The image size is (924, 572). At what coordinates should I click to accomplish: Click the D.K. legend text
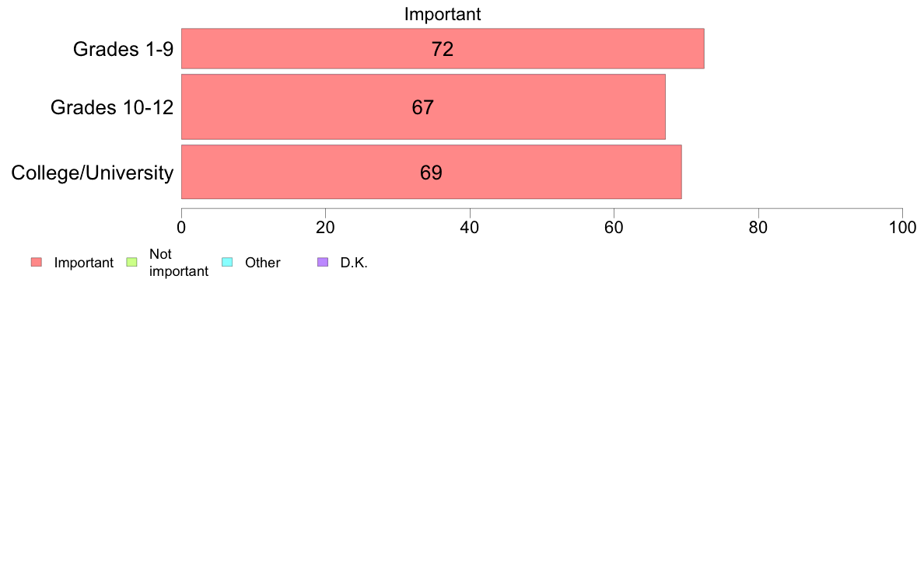354,263
